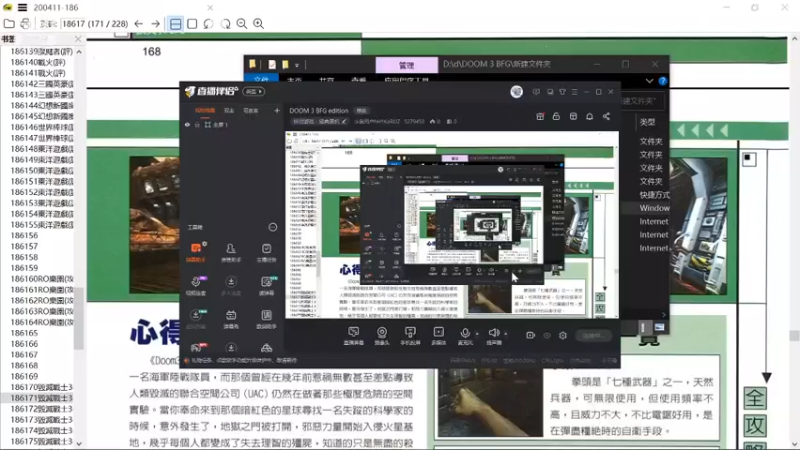The width and height of the screenshot is (800, 450).
Task: Open the orange highlighted tool in toolbox
Action: [x=195, y=252]
